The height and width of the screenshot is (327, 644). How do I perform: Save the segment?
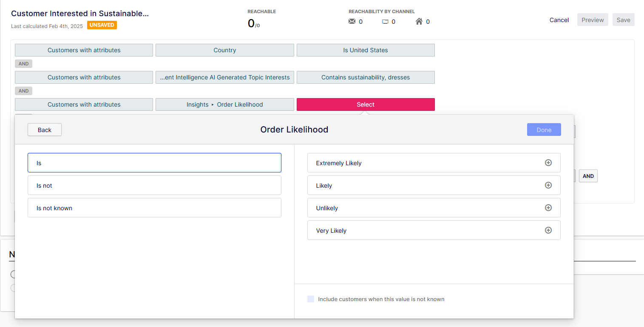tap(624, 20)
